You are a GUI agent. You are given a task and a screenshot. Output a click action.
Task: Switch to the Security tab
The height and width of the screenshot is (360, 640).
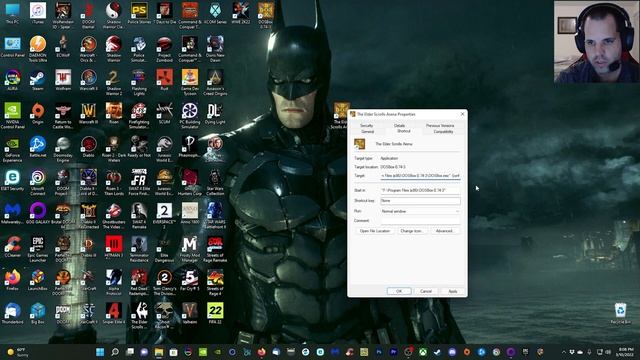[x=367, y=126]
